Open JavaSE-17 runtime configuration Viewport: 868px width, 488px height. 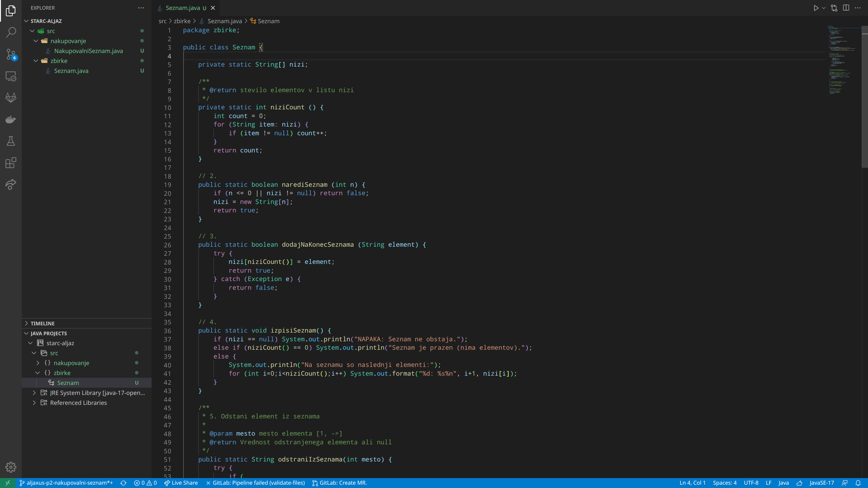(x=822, y=483)
